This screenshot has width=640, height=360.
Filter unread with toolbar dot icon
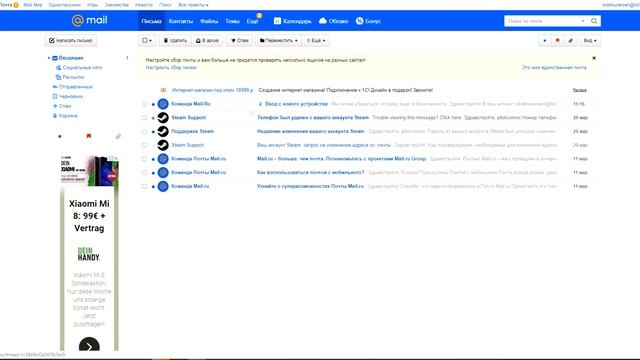544,40
